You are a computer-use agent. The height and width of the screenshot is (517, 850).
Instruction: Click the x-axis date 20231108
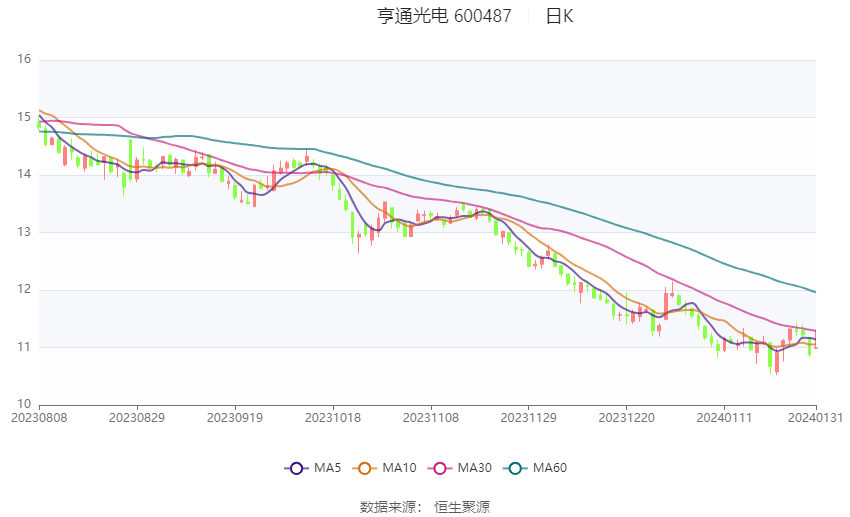point(431,418)
